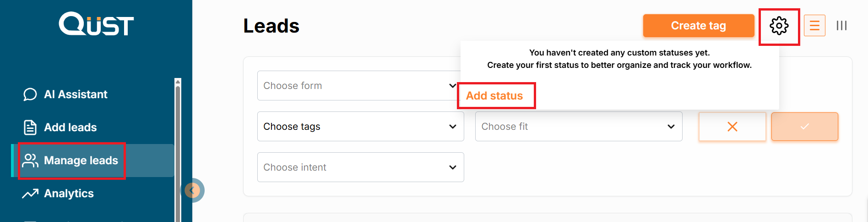Click the Add leads document icon
Screen dimensions: 868x222
coord(30,128)
